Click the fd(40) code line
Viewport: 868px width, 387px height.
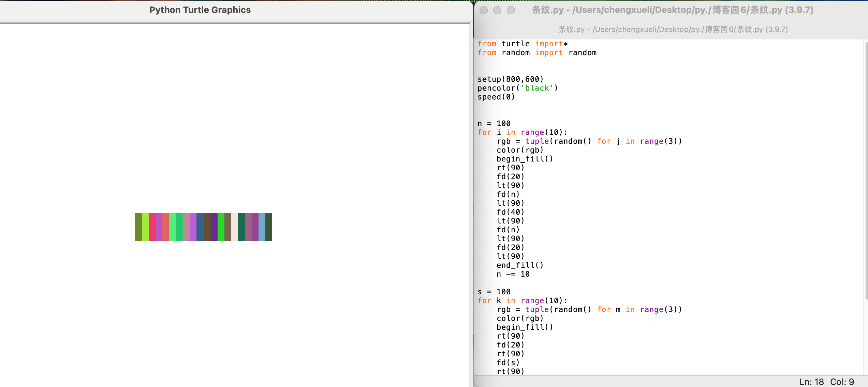(x=510, y=212)
